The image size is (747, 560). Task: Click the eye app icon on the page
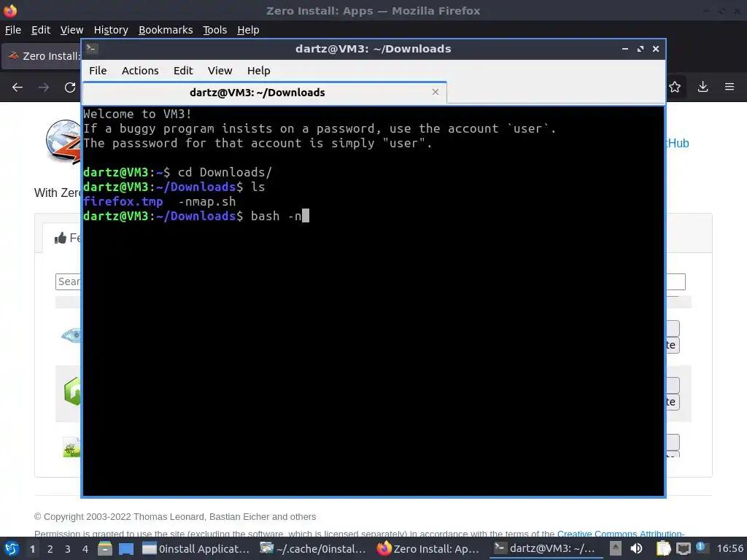(71, 335)
